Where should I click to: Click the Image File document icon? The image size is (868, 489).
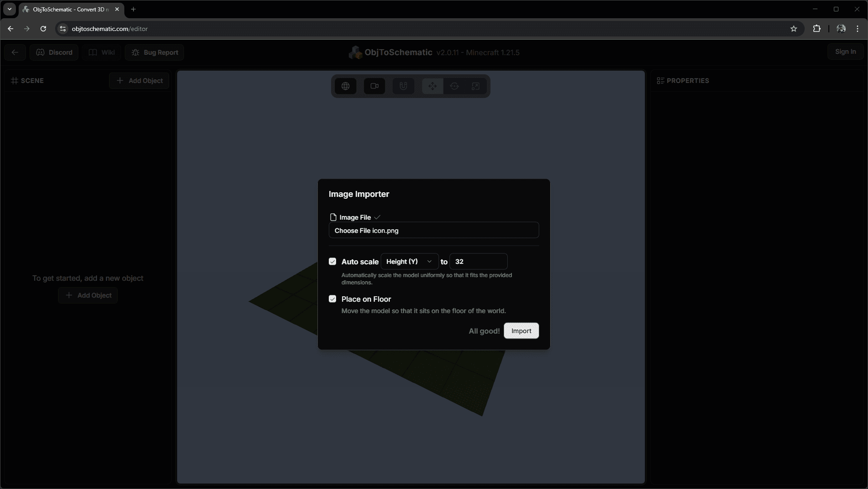(x=333, y=217)
